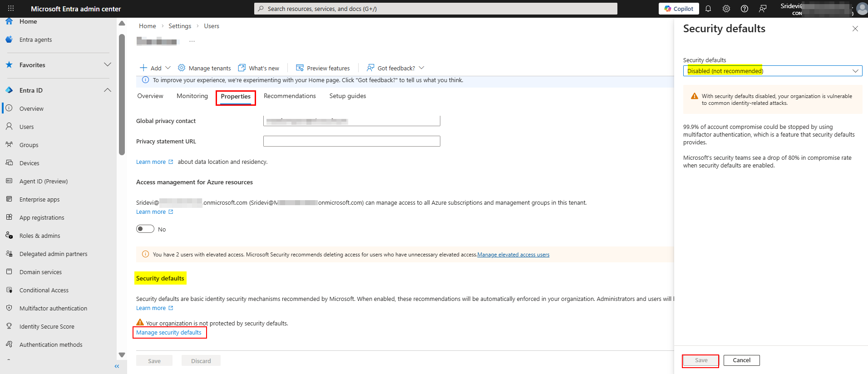Open the Overview item in sidebar

pos(31,108)
